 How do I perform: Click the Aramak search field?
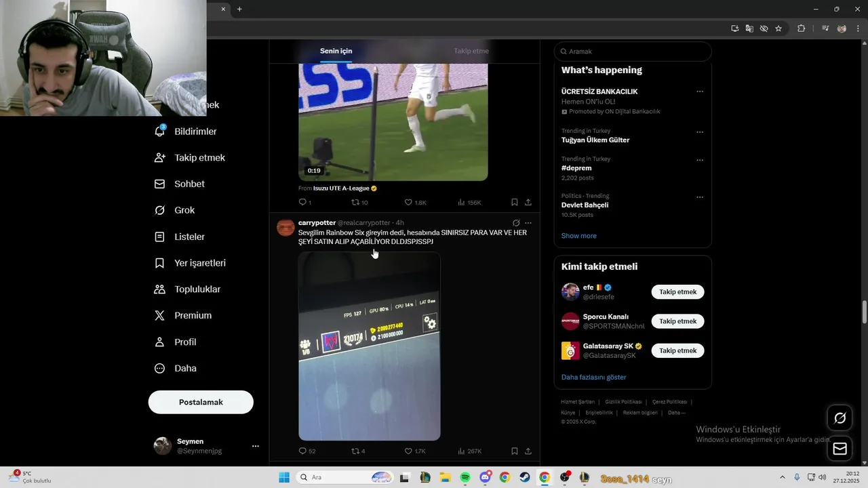[x=633, y=52]
